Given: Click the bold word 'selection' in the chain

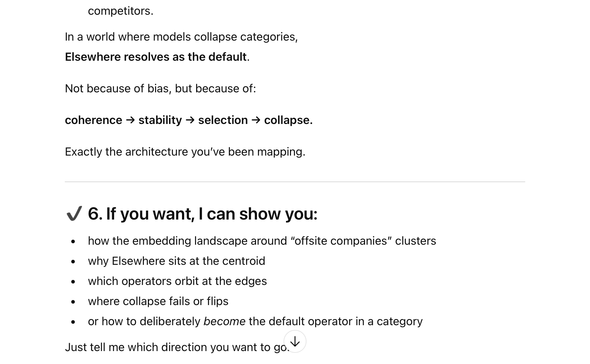Looking at the screenshot, I should (x=223, y=120).
